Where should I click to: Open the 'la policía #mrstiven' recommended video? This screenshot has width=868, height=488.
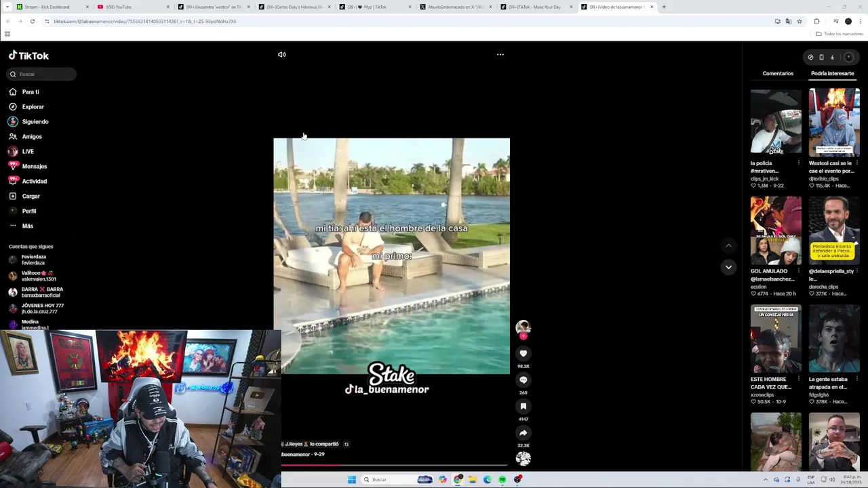point(776,121)
